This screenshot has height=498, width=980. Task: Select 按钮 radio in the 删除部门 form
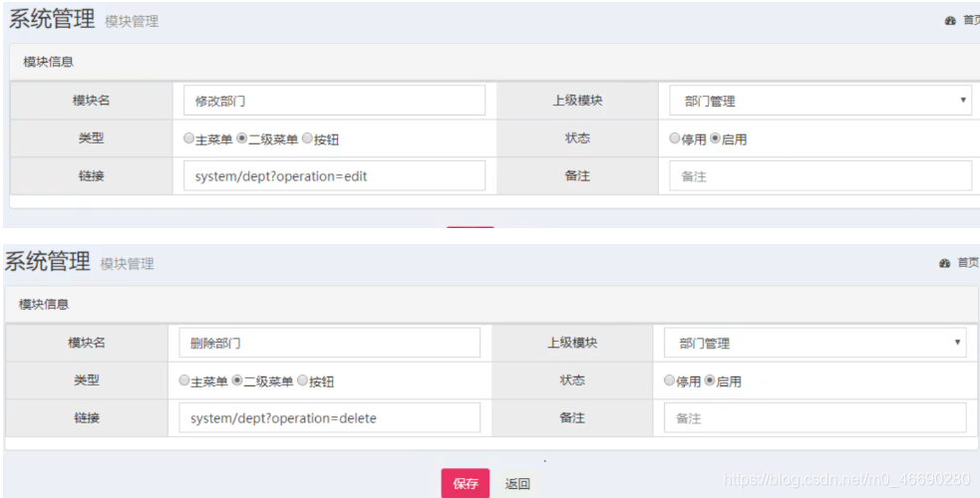click(x=302, y=380)
